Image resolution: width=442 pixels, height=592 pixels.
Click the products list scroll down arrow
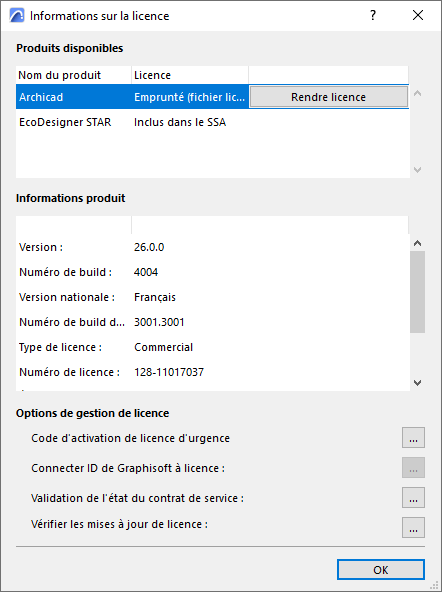pyautogui.click(x=417, y=170)
